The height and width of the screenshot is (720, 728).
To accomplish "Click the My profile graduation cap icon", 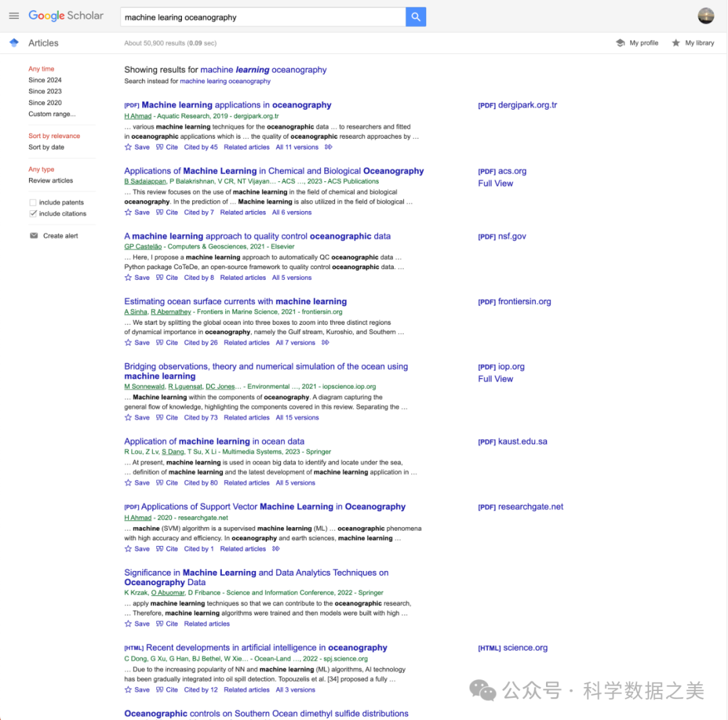I will click(x=620, y=43).
